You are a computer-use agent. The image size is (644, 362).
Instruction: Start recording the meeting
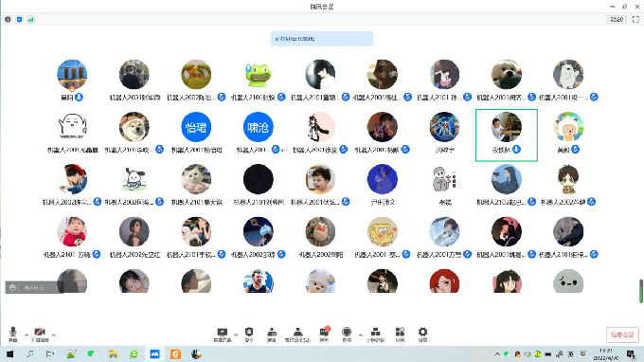[x=347, y=335]
